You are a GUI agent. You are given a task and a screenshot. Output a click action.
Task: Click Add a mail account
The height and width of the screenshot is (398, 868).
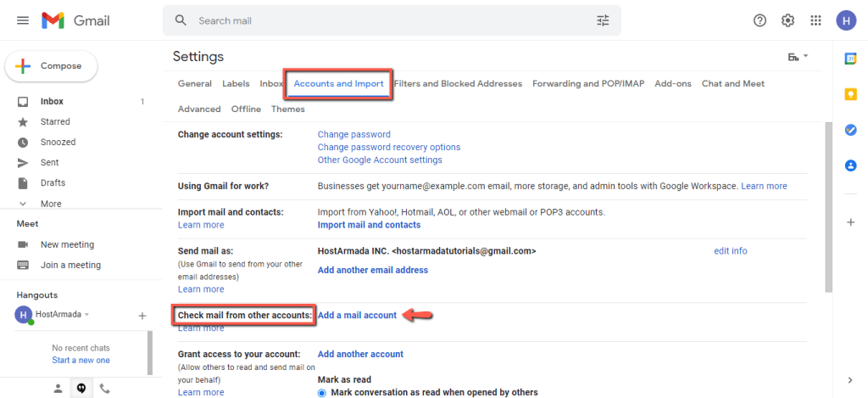pyautogui.click(x=357, y=315)
